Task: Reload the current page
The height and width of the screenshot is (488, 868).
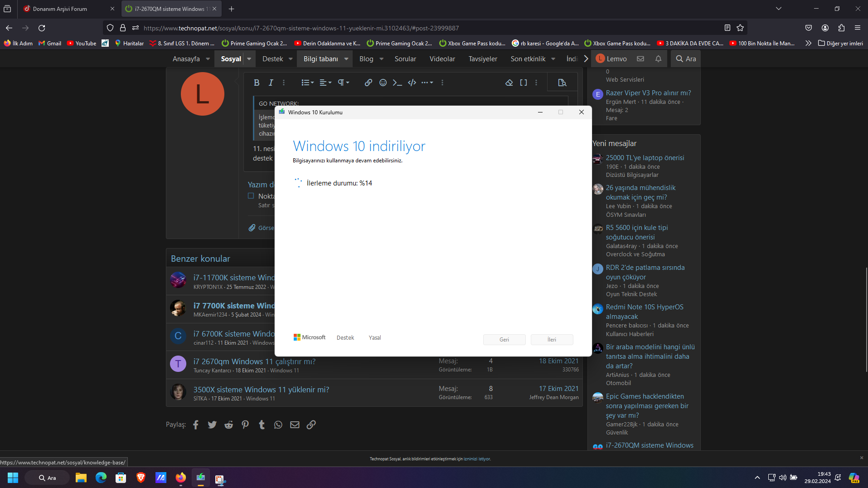Action: coord(42,28)
